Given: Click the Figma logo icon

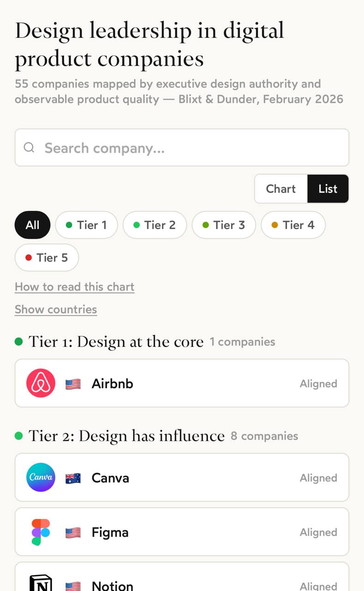Looking at the screenshot, I should [x=41, y=532].
